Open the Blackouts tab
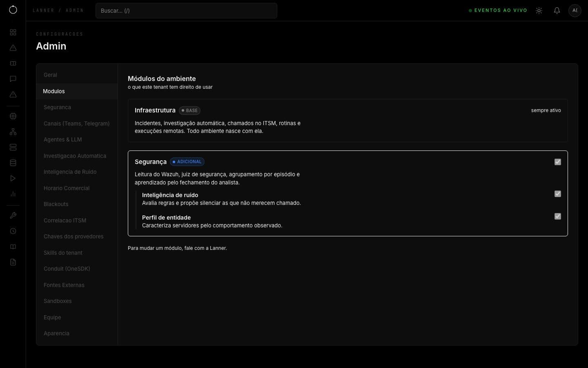 (77, 204)
